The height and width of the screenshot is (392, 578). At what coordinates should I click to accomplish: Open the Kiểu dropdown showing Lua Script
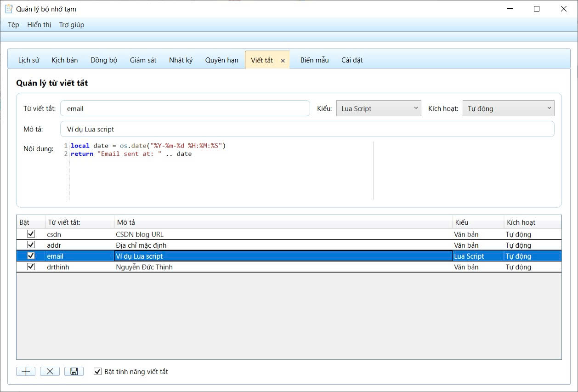pyautogui.click(x=379, y=108)
